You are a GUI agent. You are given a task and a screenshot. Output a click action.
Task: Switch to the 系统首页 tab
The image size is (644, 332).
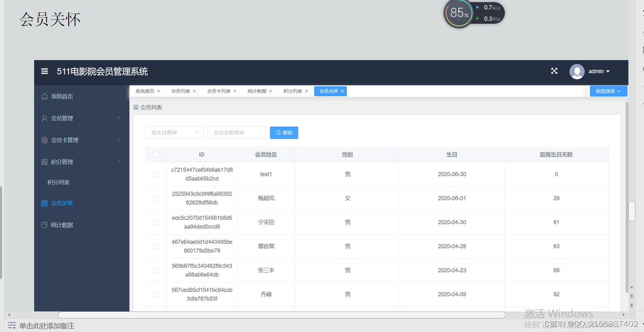(x=145, y=91)
